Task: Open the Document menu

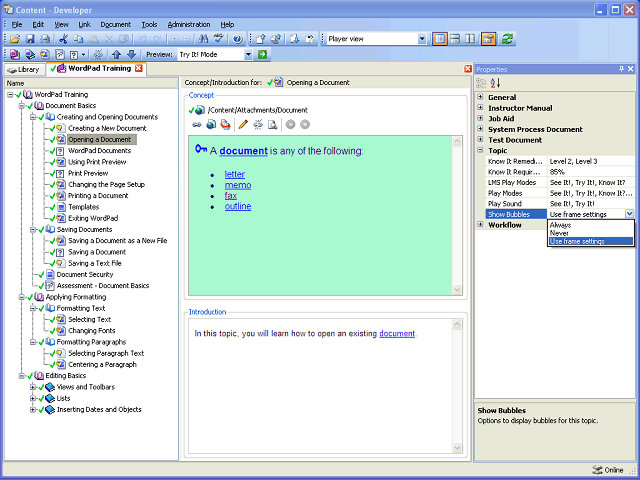Action: pyautogui.click(x=116, y=24)
